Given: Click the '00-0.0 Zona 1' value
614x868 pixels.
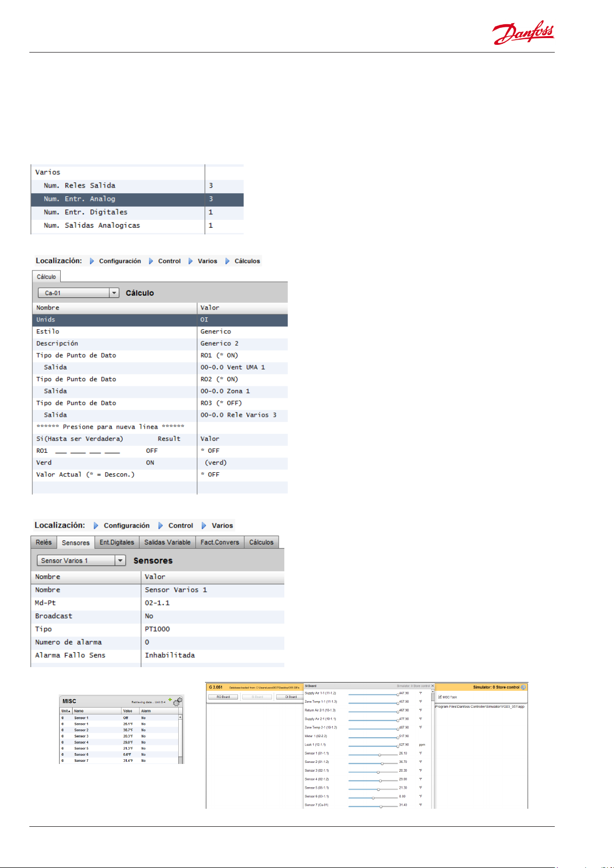Looking at the screenshot, I should tap(225, 391).
